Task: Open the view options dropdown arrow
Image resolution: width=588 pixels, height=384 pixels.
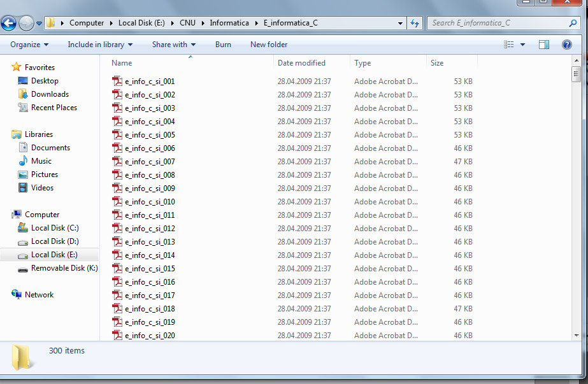Action: (523, 45)
